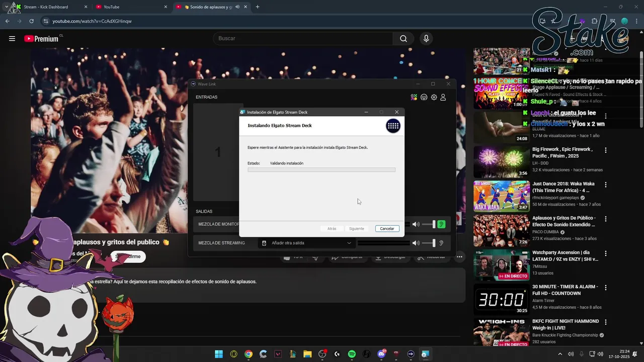Open the network tray icon
Image resolution: width=644 pixels, height=362 pixels.
pyautogui.click(x=592, y=354)
